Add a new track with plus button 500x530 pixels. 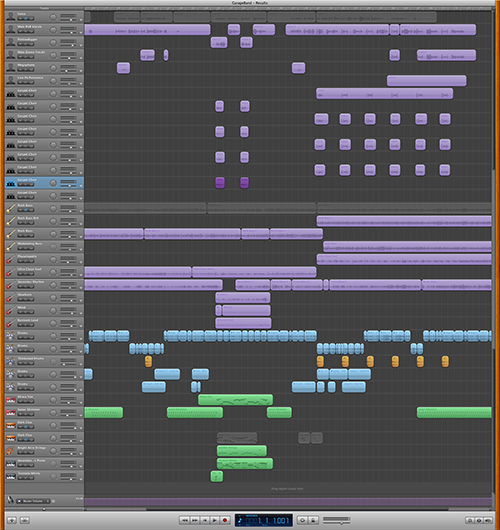(x=12, y=520)
